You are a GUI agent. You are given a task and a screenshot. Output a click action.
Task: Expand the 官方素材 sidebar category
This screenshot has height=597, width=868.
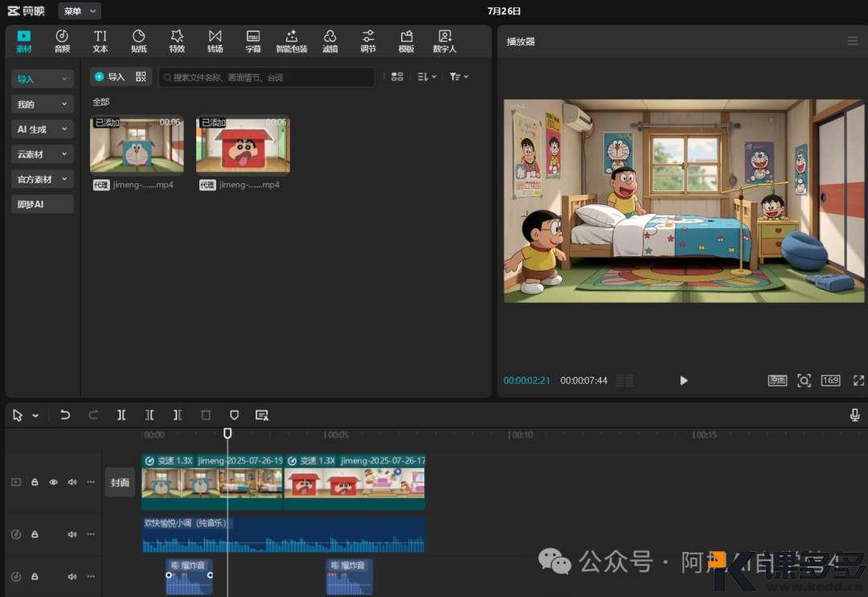coord(42,178)
